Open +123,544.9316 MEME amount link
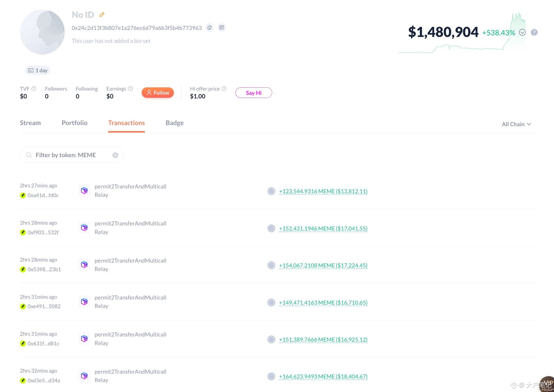Image resolution: width=554 pixels, height=392 pixels. [x=323, y=191]
